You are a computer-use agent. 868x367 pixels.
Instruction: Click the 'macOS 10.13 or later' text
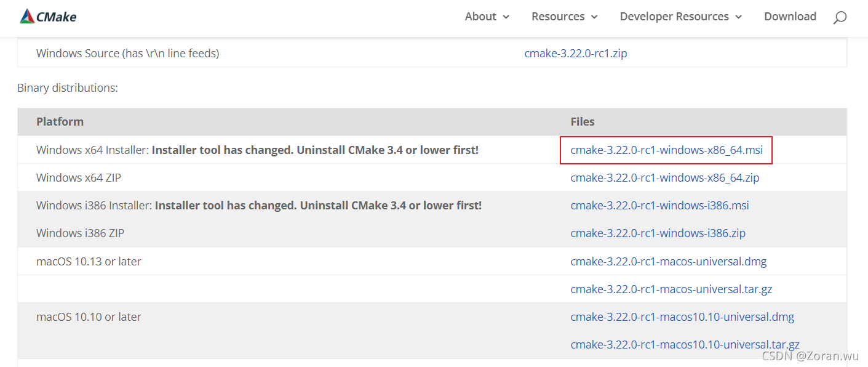click(89, 262)
